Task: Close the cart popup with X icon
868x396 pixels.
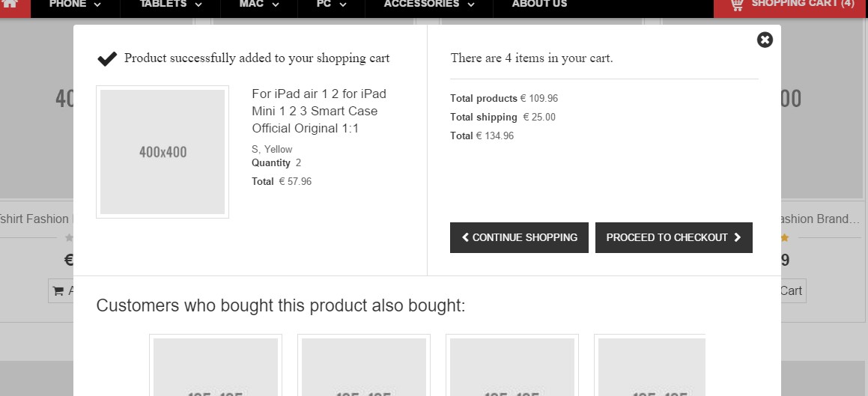Action: coord(765,40)
